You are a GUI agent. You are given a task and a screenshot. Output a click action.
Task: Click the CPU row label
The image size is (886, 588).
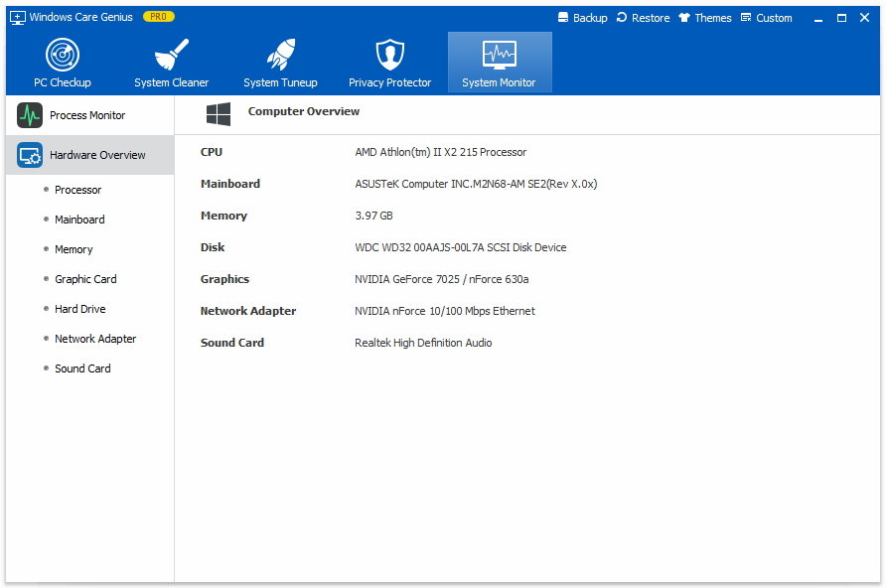coord(212,152)
